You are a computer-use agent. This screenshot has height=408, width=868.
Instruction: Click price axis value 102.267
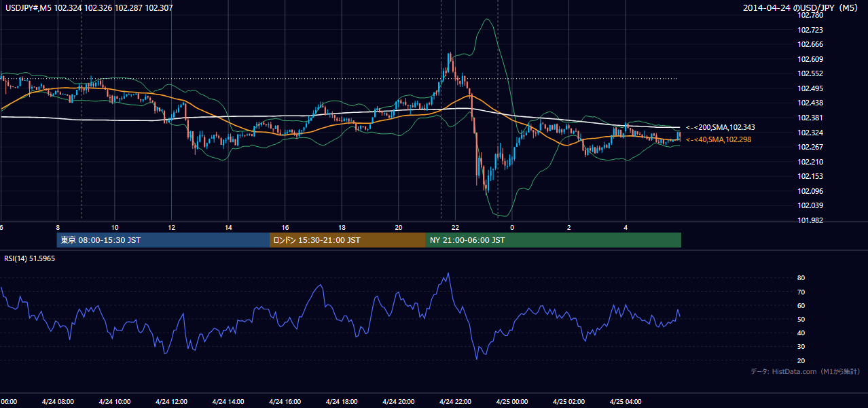coord(810,147)
